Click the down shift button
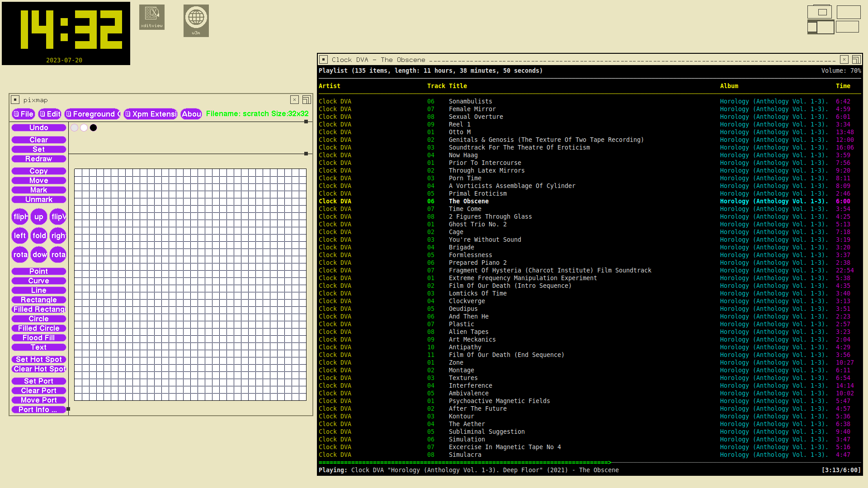Screen dimensions: 868x488 point(39,255)
